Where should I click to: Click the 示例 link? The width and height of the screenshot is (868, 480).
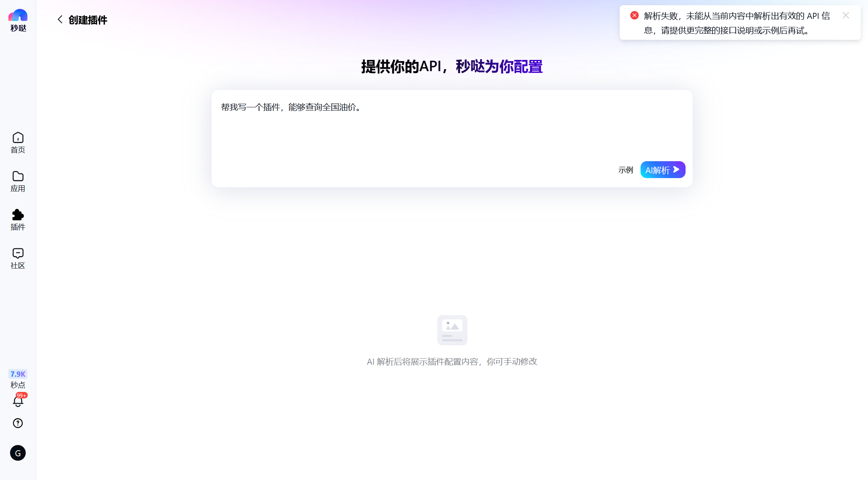tap(626, 170)
